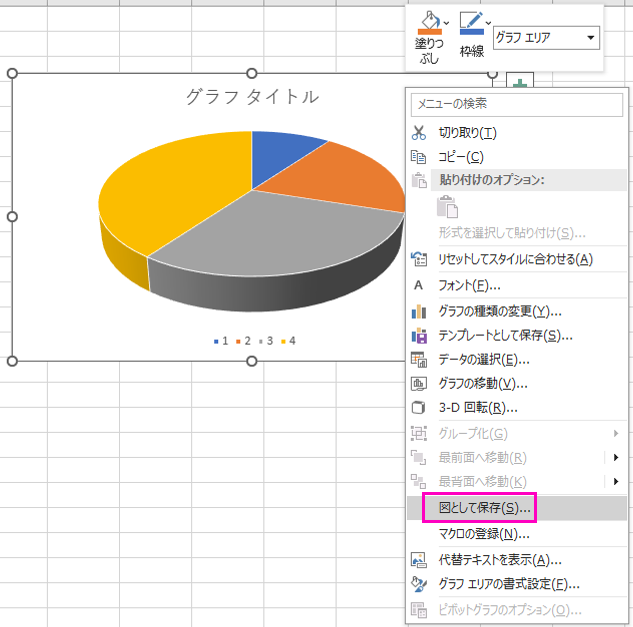Click the PivotChart Options icon
Screen dimensions: 633x627
pos(419,610)
